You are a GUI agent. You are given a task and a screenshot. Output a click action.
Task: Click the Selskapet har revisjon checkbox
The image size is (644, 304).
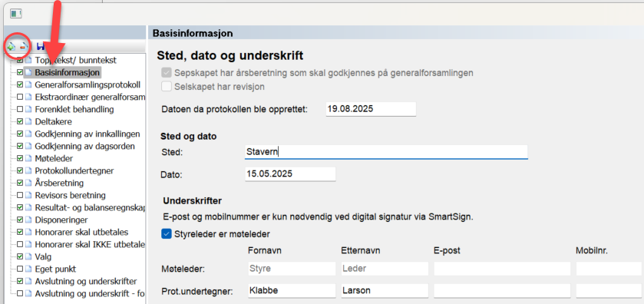click(167, 87)
